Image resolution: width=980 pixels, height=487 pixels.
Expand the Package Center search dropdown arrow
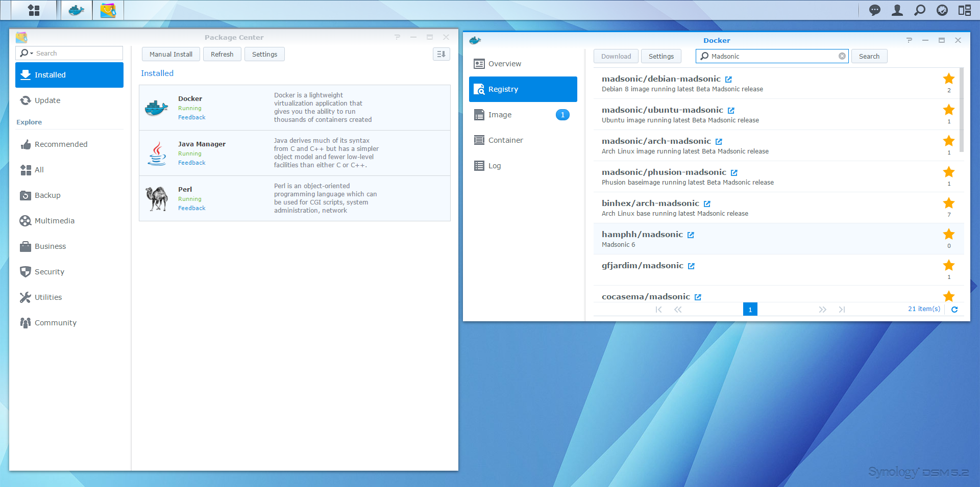pos(32,54)
